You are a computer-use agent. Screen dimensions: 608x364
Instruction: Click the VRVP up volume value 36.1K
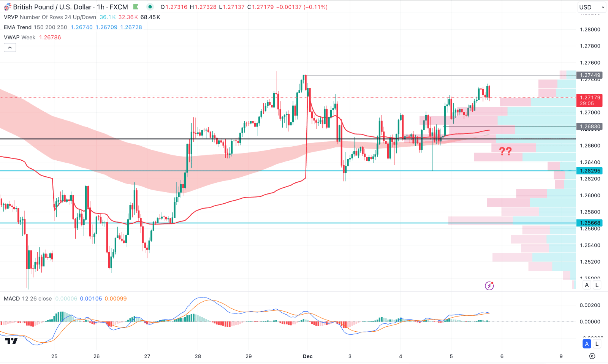pyautogui.click(x=108, y=17)
